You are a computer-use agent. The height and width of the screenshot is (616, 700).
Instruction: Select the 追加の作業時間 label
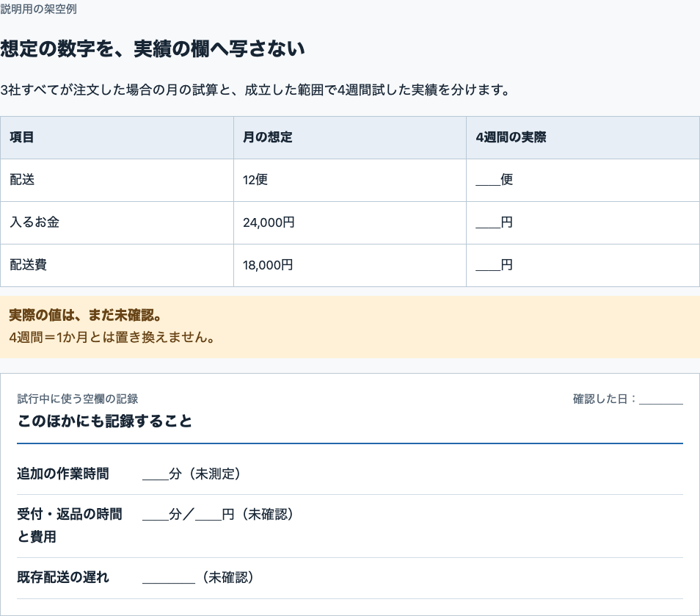tap(63, 474)
